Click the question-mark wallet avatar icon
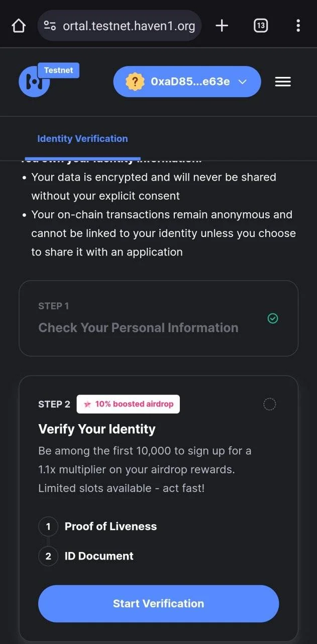The height and width of the screenshot is (644, 317). (135, 82)
